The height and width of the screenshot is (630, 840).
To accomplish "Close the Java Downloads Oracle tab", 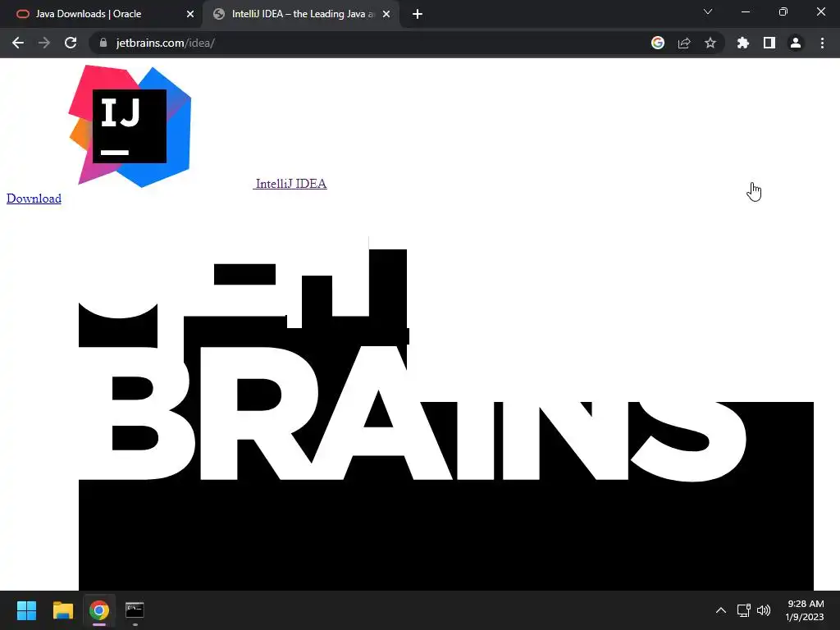I will tap(190, 14).
